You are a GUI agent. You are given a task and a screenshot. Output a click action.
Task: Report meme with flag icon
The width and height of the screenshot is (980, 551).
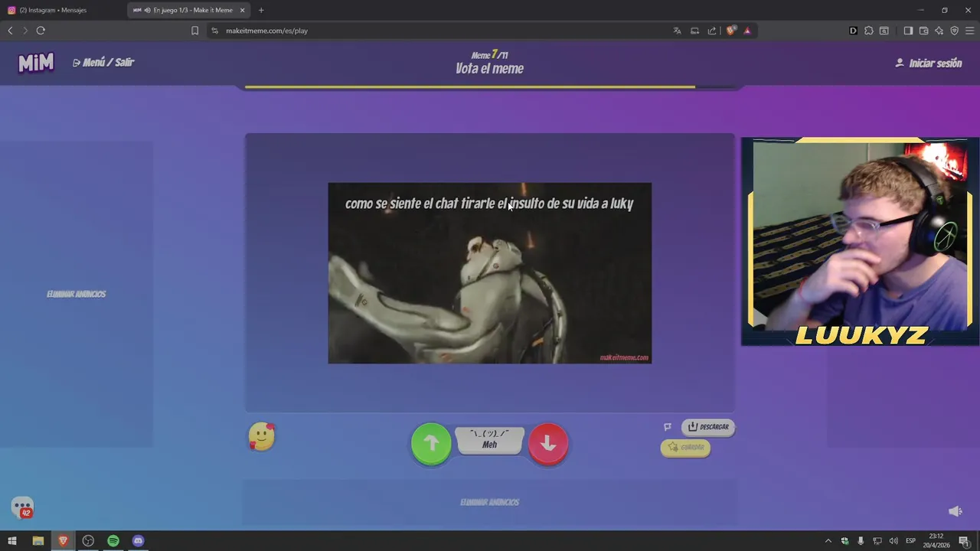[x=668, y=427]
